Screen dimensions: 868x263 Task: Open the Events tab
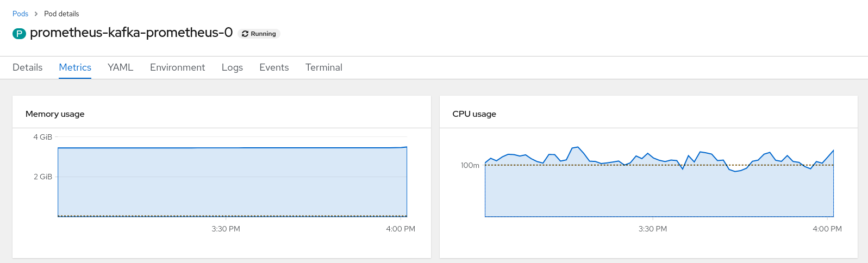click(x=274, y=67)
